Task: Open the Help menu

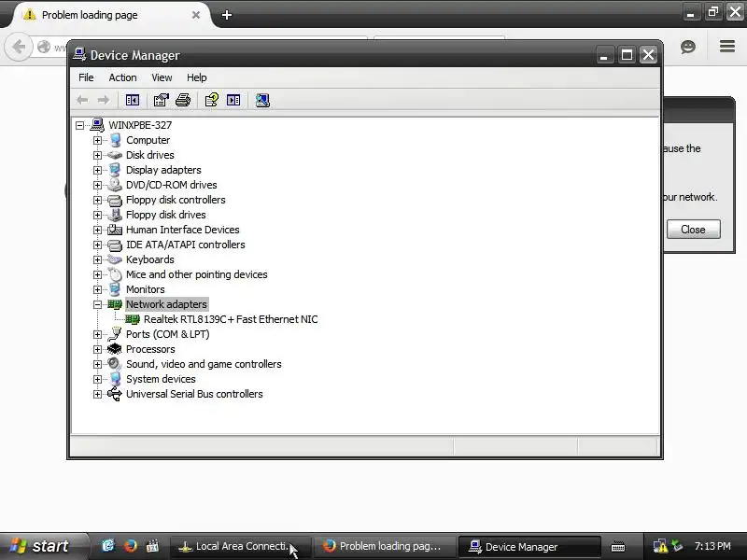Action: (x=196, y=77)
